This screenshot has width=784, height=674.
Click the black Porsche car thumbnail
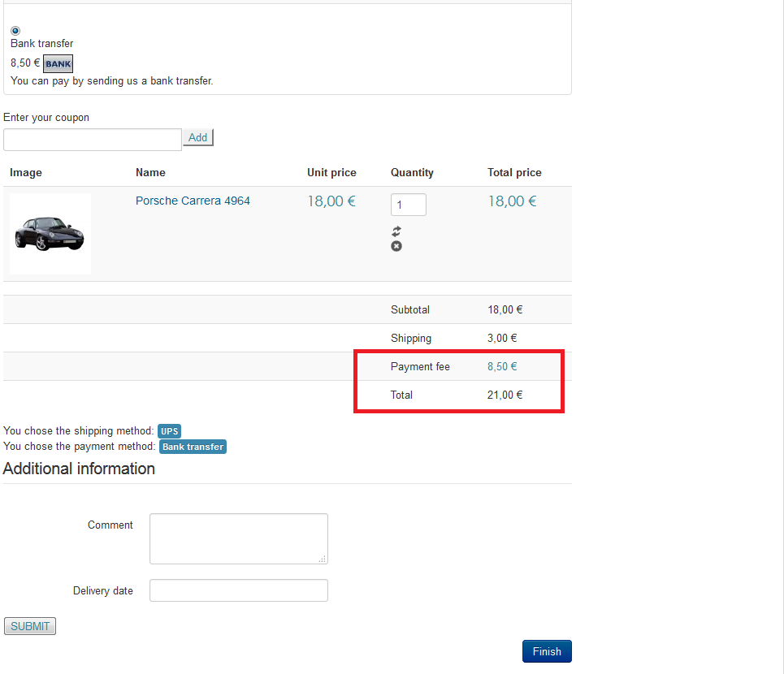coord(50,233)
